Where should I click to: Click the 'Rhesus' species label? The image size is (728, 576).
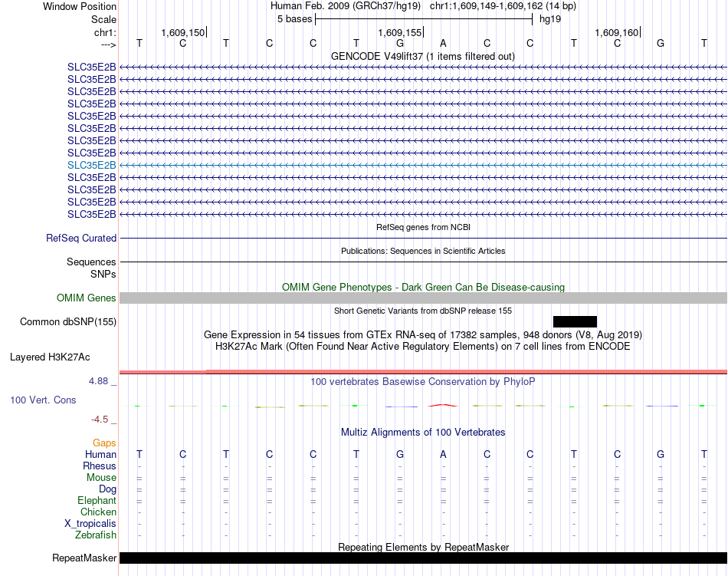tap(100, 466)
